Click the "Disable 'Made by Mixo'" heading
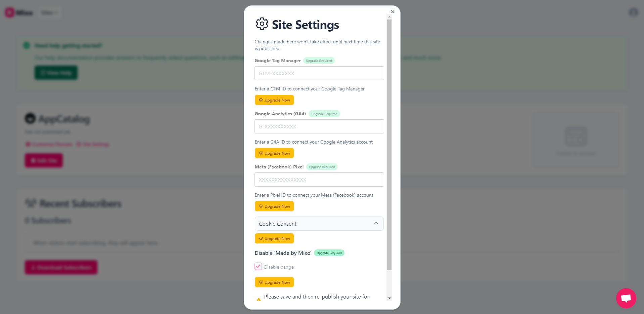 pos(283,253)
